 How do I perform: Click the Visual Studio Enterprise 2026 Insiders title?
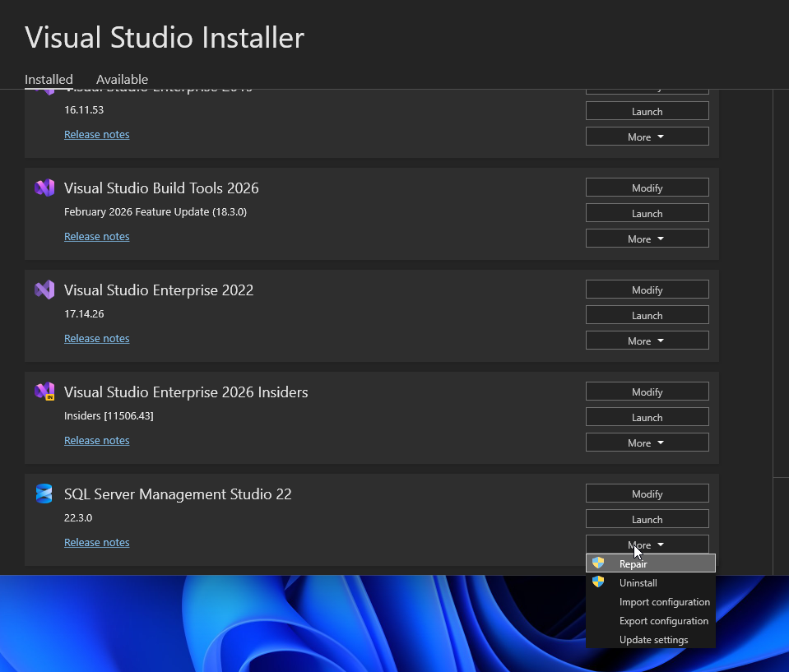click(x=186, y=392)
